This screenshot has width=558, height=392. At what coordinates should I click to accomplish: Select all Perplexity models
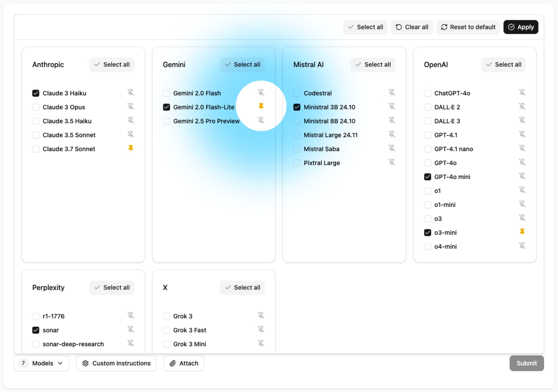tap(112, 287)
